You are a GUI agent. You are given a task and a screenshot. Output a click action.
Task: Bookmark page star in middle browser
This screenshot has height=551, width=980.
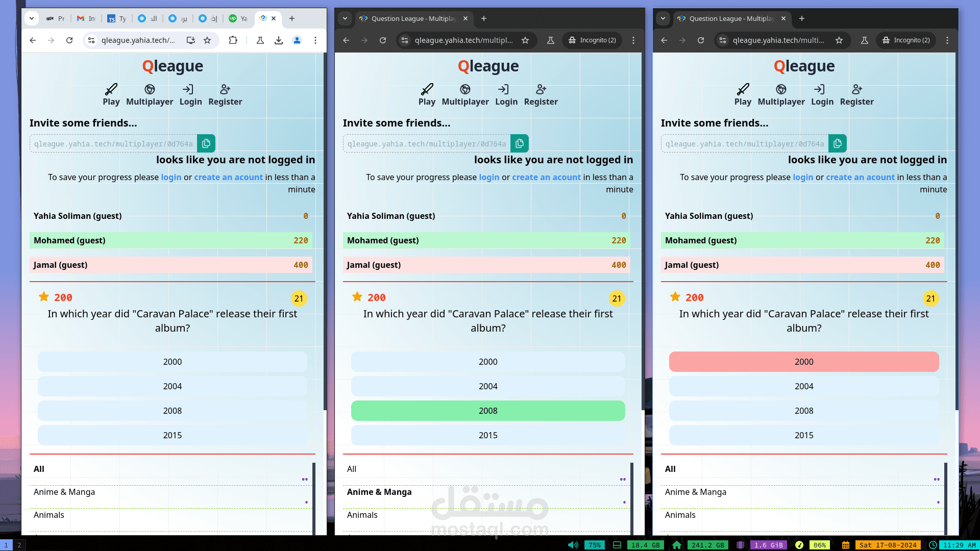click(525, 40)
